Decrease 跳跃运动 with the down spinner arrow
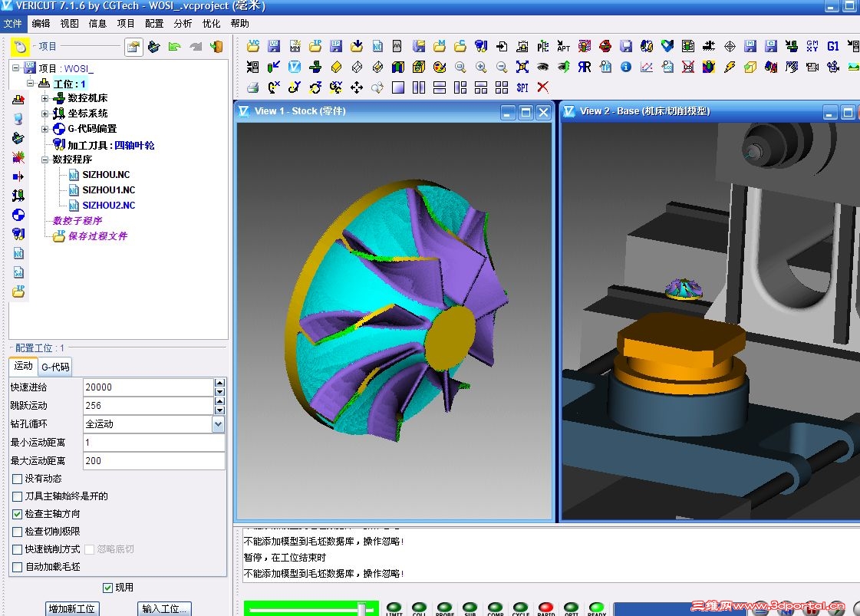This screenshot has height=616, width=860. point(219,410)
